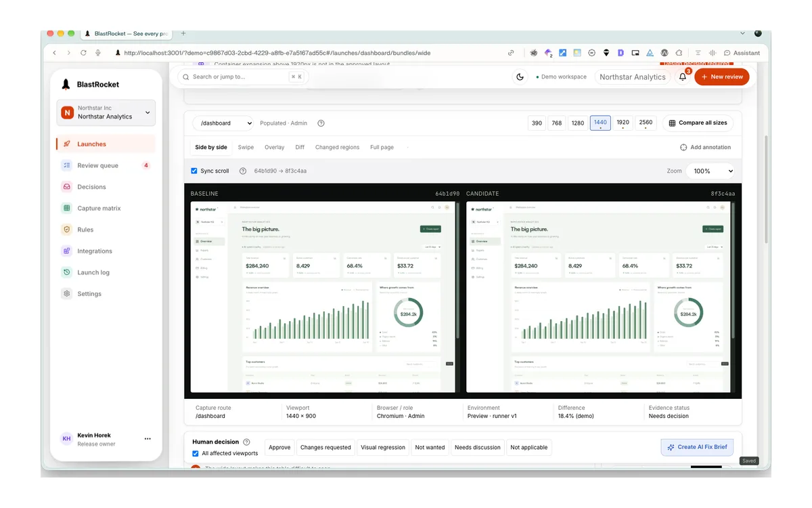Open the /dashboard route dropdown
The width and height of the screenshot is (812, 508).
click(x=223, y=123)
